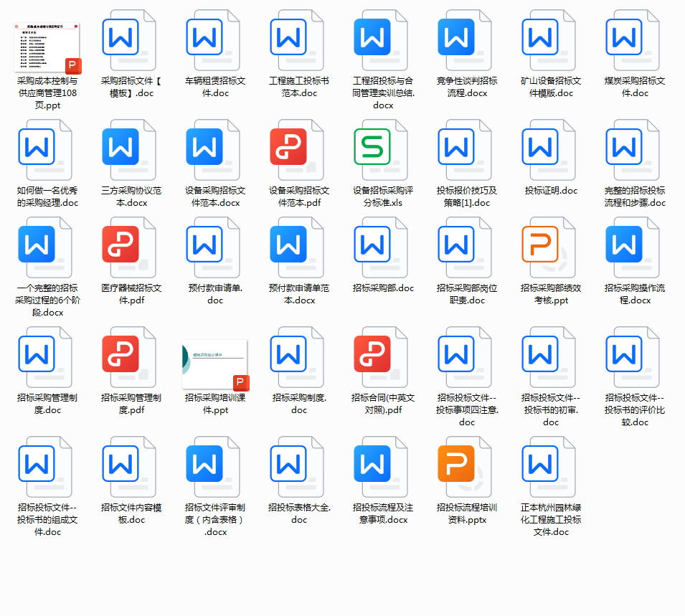Click 设备招标采购评分标准.xls spreadsheet icon
This screenshot has width=685, height=616.
click(381, 151)
